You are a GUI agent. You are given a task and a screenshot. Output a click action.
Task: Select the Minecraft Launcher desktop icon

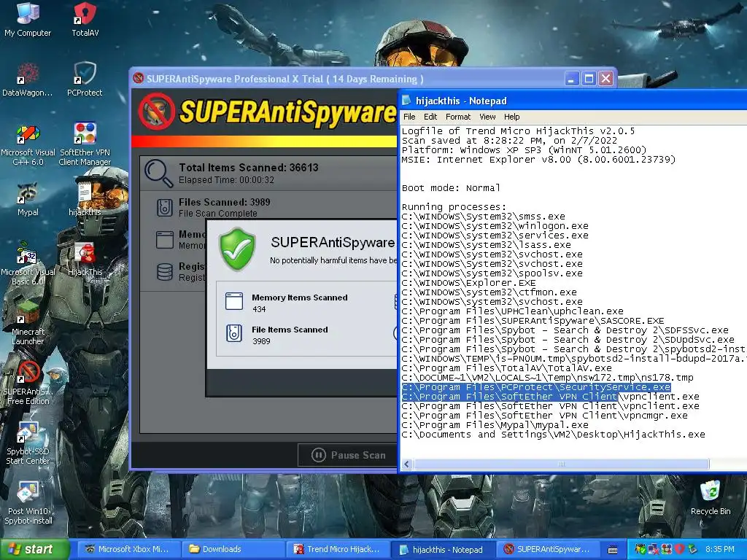[x=28, y=324]
